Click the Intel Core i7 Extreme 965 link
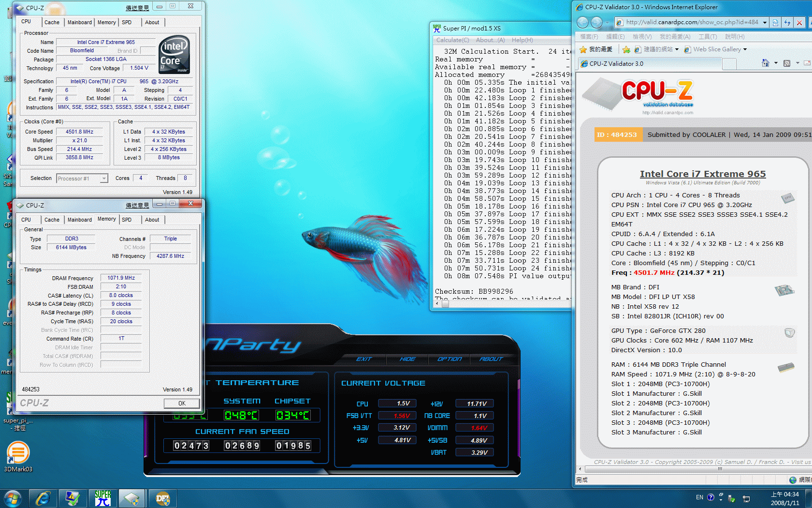 coord(703,174)
